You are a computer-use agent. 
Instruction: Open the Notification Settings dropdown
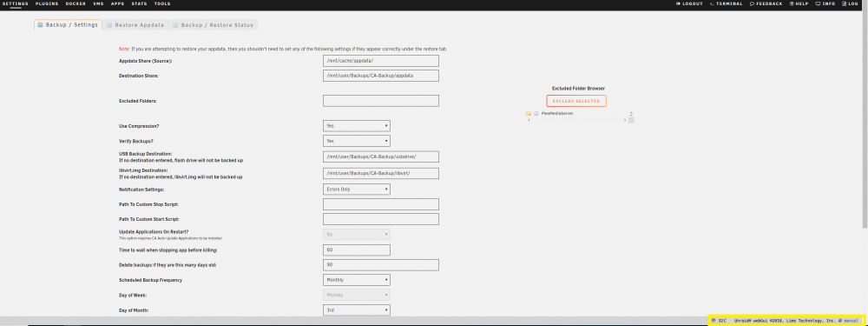tap(357, 189)
